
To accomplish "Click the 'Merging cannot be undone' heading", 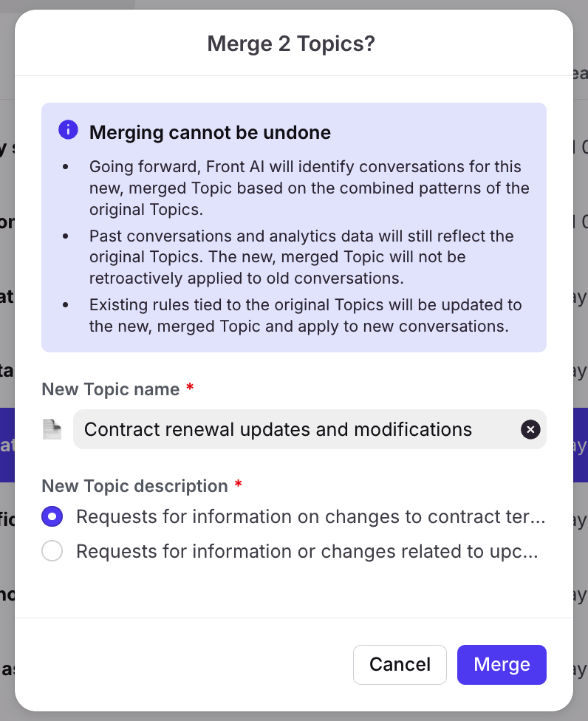I will pyautogui.click(x=210, y=132).
